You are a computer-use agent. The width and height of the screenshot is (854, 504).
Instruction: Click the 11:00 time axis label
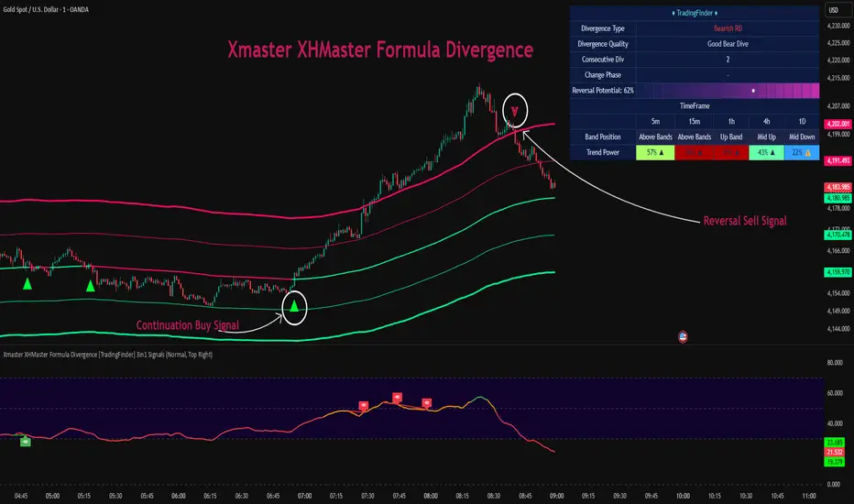coord(809,496)
